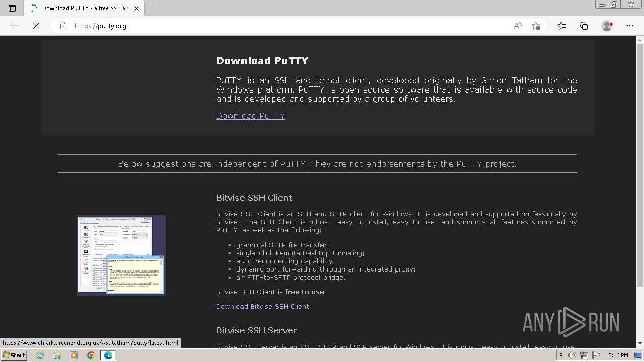Viewport: 644px width, 362px height.
Task: Click the show desktop icon by the clock
Action: (638, 355)
